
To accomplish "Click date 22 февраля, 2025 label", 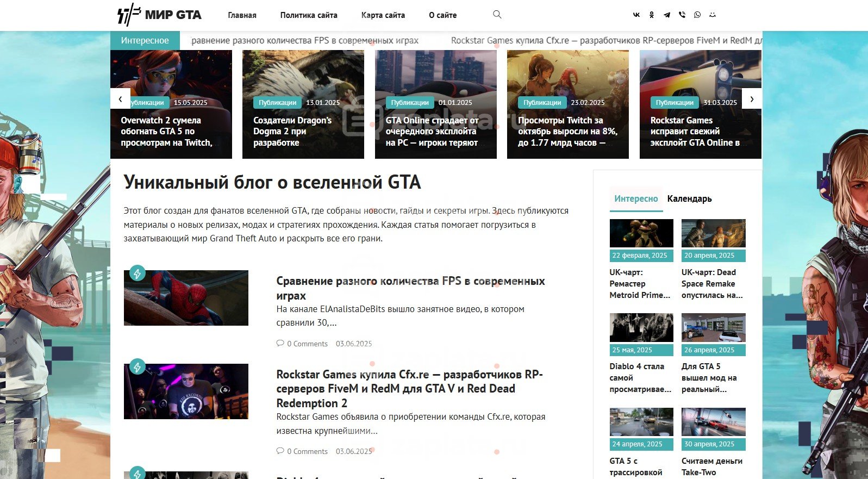I will click(641, 256).
